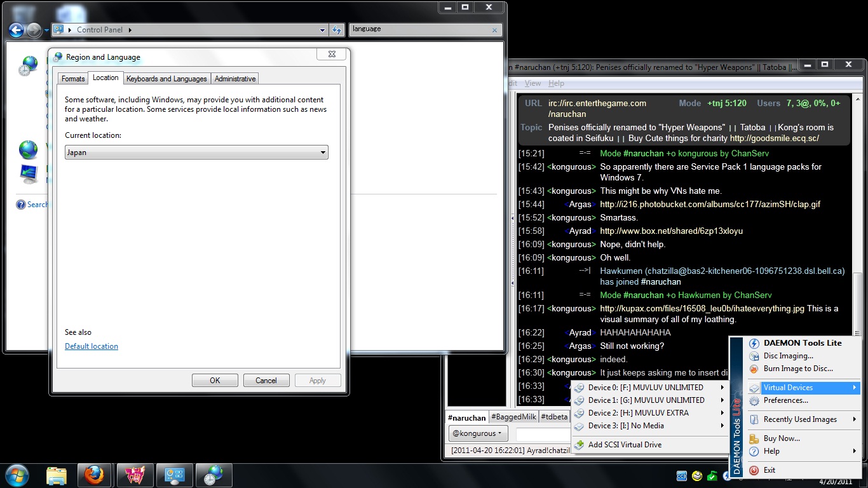Image resolution: width=868 pixels, height=488 pixels.
Task: Open Windows Explorer from the taskbar
Action: pos(57,475)
